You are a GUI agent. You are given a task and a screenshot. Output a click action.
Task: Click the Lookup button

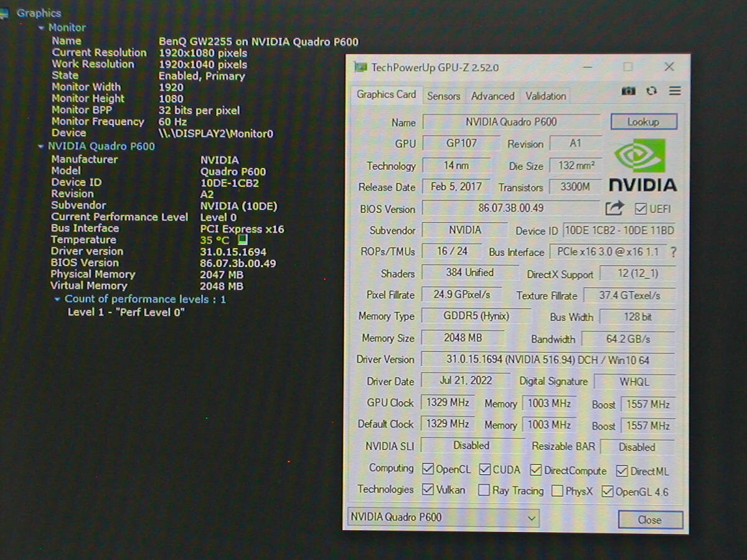[643, 121]
